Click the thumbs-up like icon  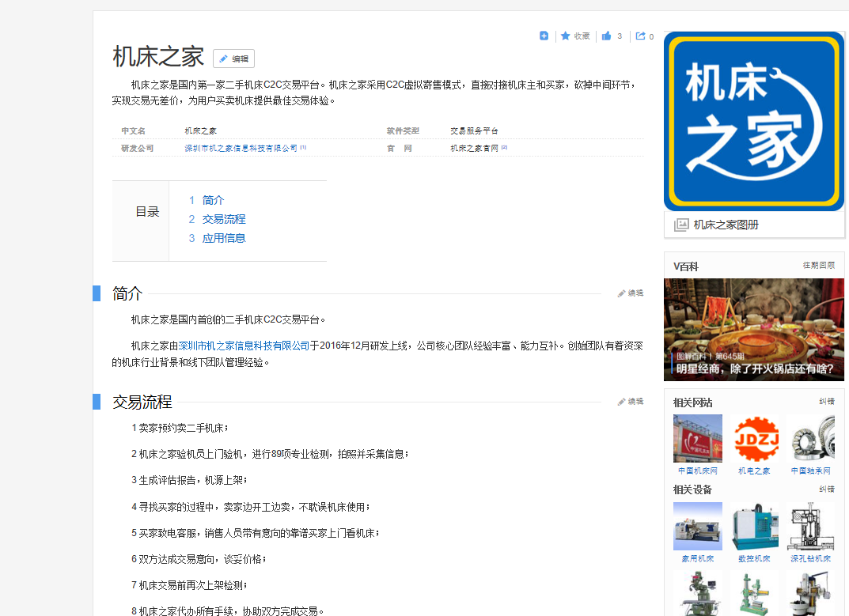(x=606, y=36)
